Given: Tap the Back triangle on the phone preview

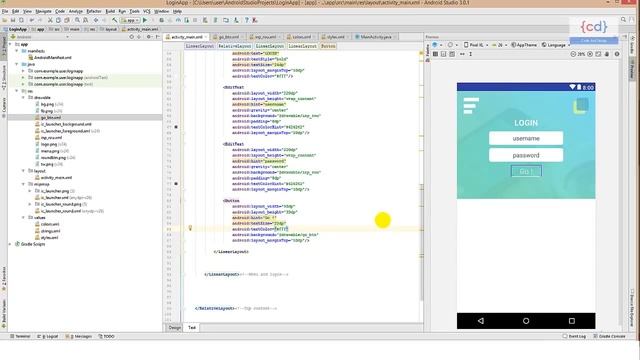Looking at the screenshot, I should (x=480, y=321).
